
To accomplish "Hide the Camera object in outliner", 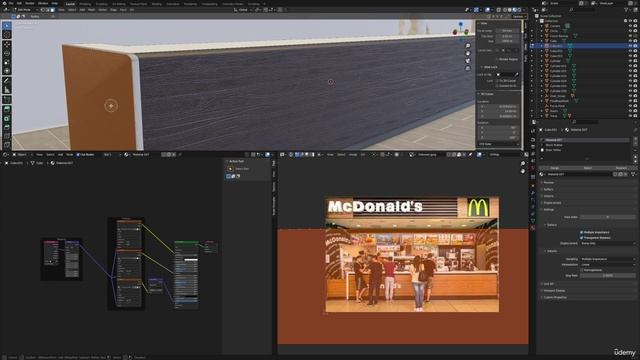I will [x=630, y=26].
